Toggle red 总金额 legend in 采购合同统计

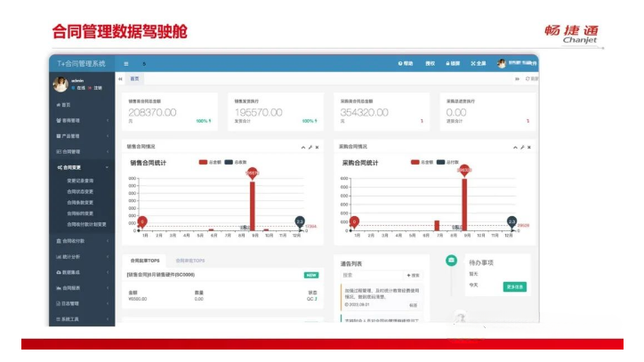coord(422,162)
